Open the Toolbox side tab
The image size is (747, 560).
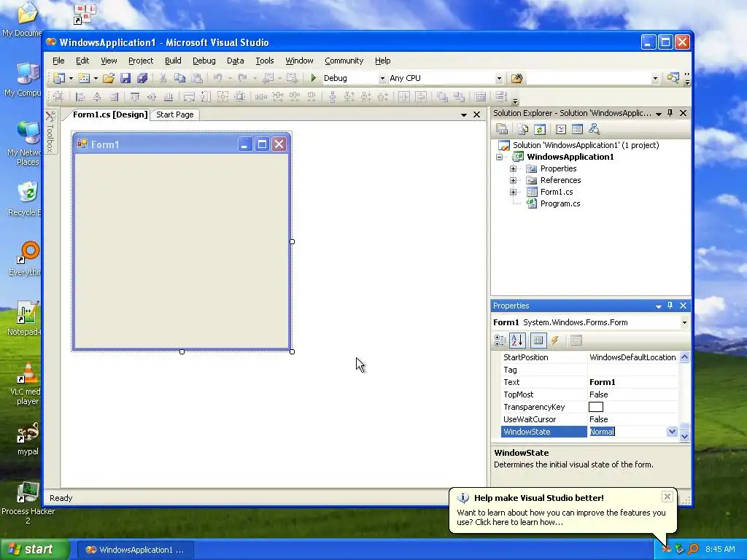click(x=51, y=132)
